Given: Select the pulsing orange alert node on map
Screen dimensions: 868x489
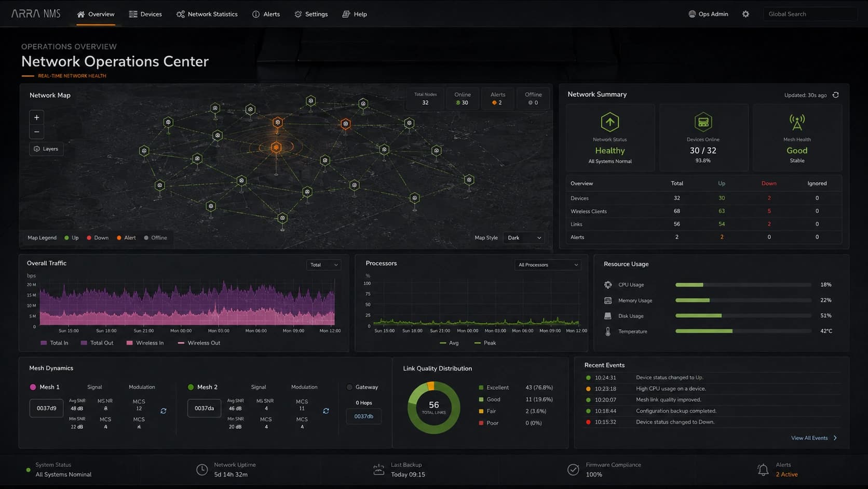Looking at the screenshot, I should (x=276, y=148).
